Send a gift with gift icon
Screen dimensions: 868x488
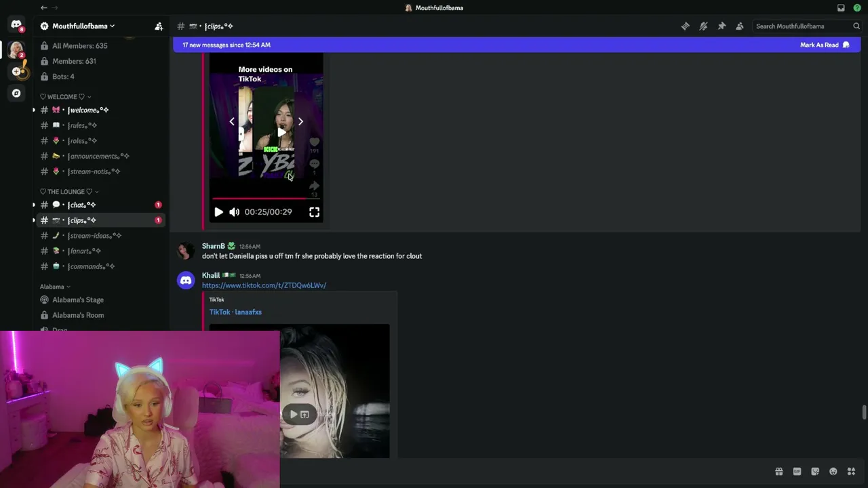(x=779, y=472)
